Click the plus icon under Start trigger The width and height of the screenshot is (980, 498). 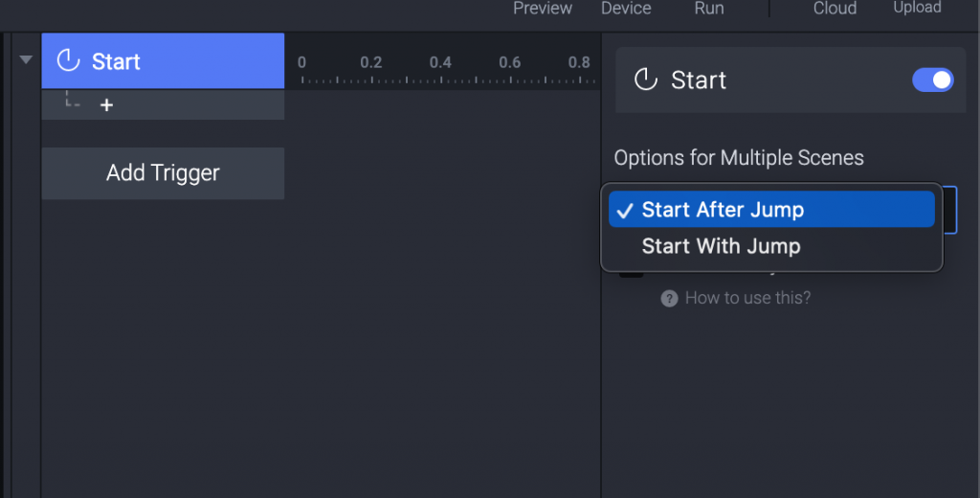tap(106, 105)
